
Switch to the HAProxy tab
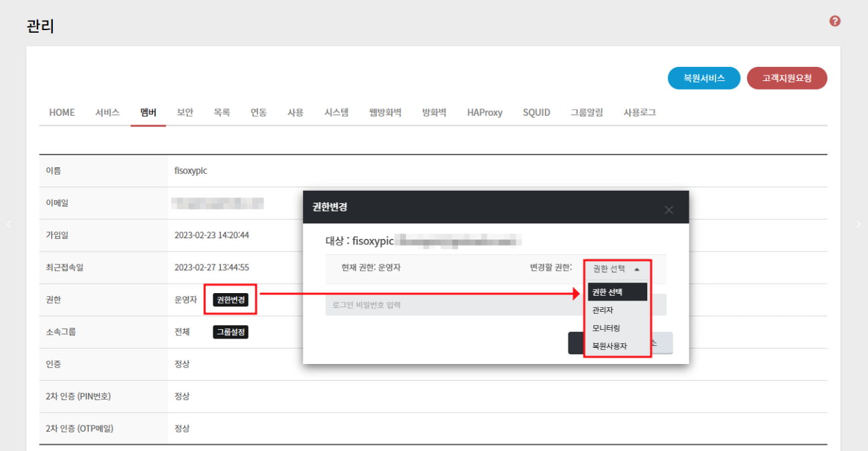[484, 112]
